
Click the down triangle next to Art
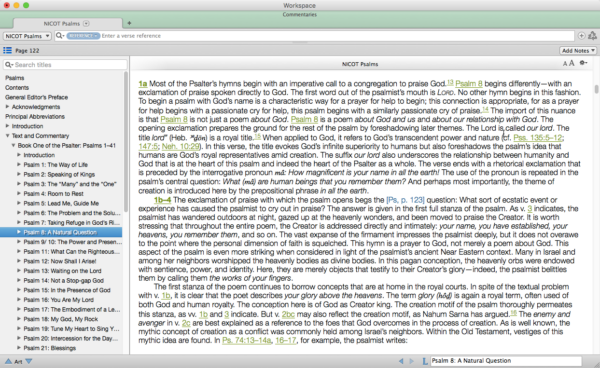pyautogui.click(x=29, y=361)
